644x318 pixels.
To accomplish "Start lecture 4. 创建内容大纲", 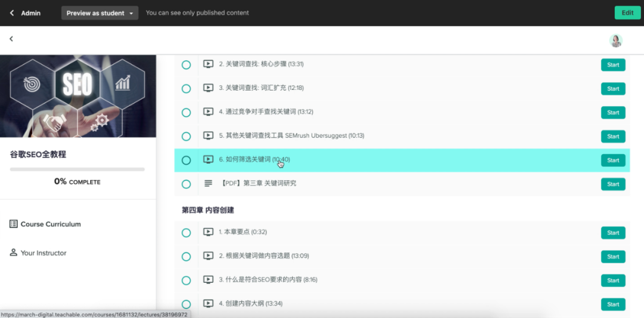I will [x=613, y=304].
